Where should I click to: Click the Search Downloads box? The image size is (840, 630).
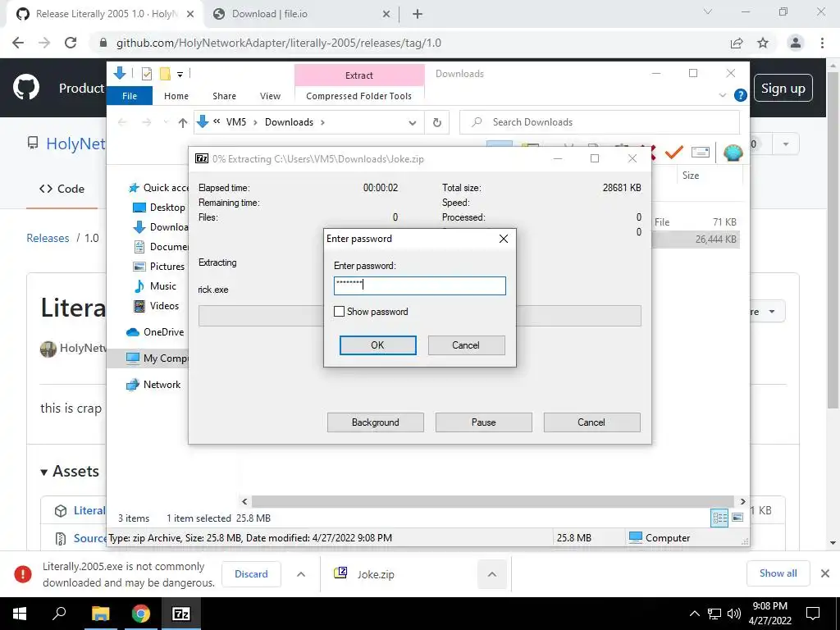coord(600,122)
